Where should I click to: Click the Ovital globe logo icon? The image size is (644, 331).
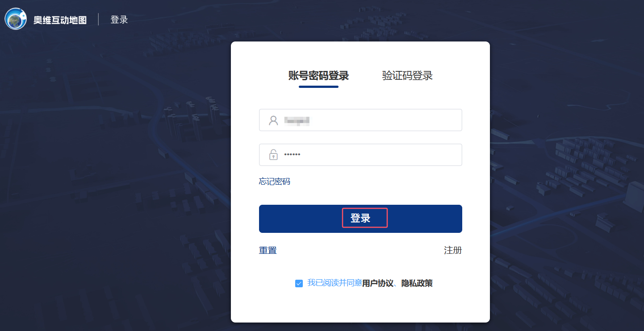[x=16, y=19]
